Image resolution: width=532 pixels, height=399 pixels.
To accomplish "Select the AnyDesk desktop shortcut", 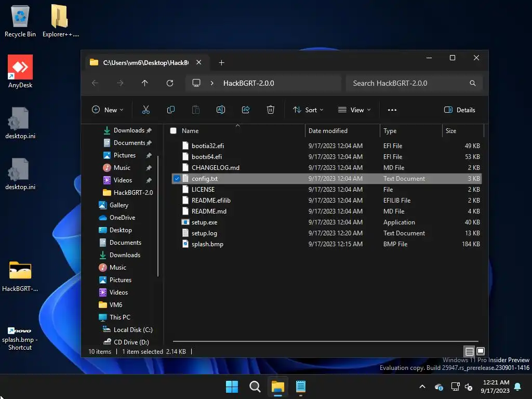I will (x=20, y=72).
